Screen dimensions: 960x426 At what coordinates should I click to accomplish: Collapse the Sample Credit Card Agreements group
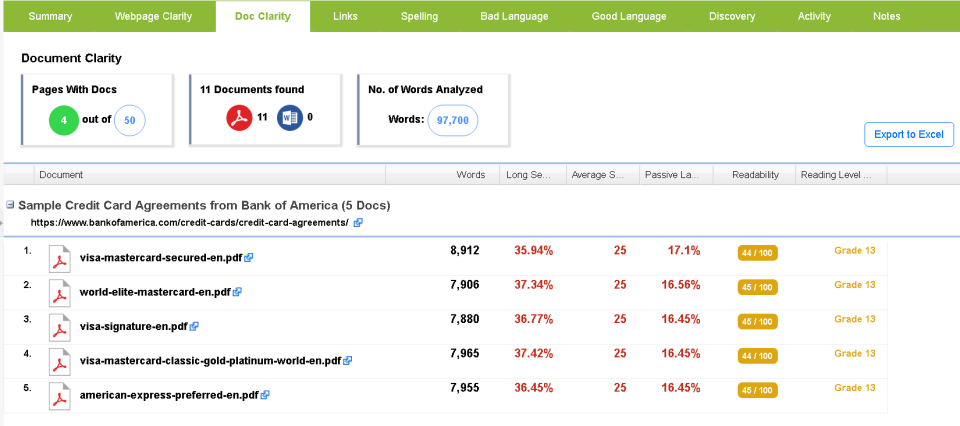click(x=10, y=205)
